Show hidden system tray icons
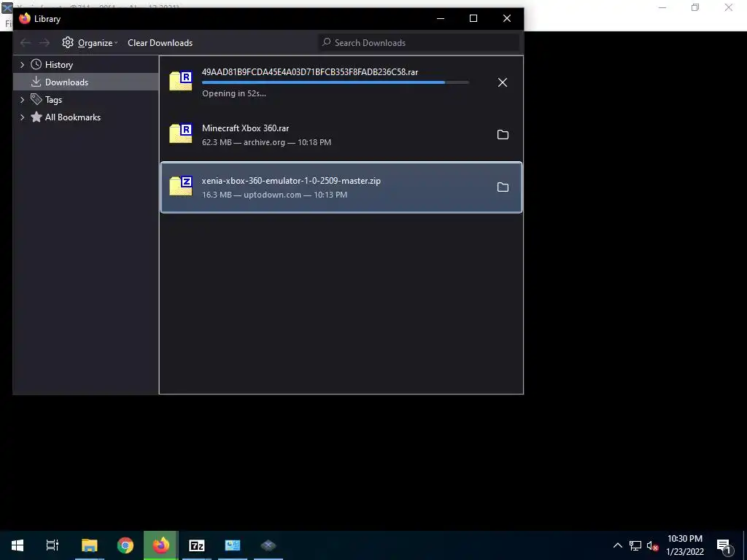This screenshot has height=560, width=747. pos(617,545)
